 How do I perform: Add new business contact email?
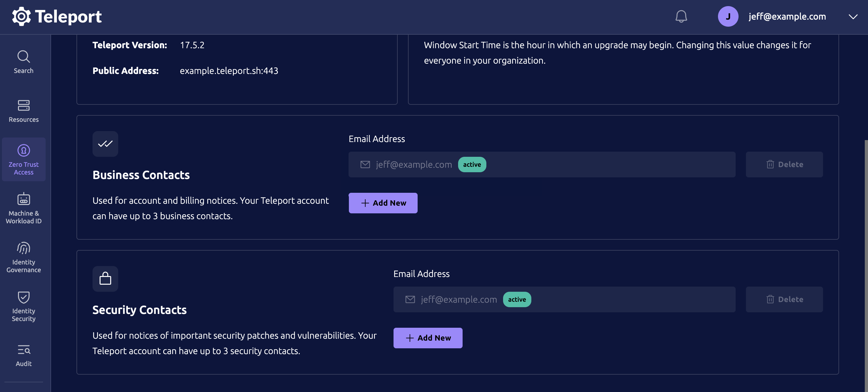(383, 203)
